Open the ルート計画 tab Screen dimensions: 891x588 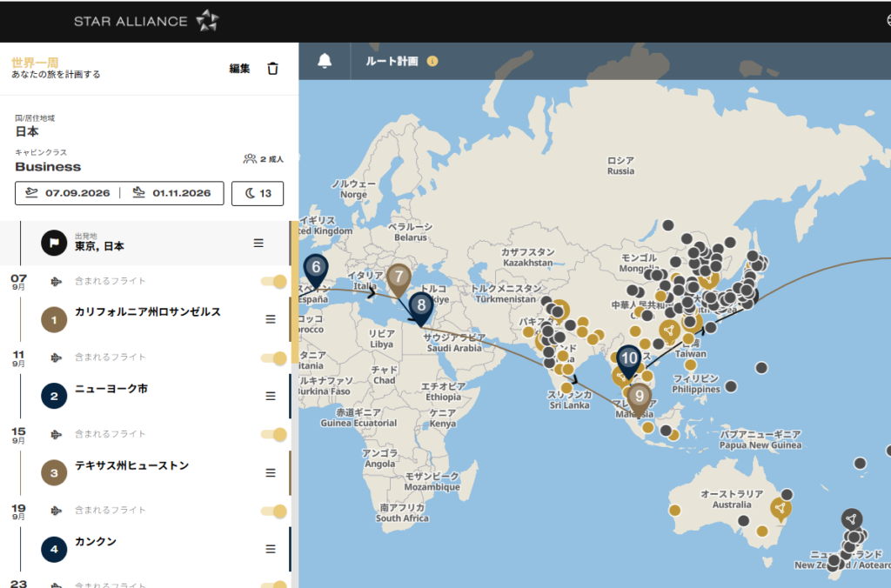click(391, 62)
